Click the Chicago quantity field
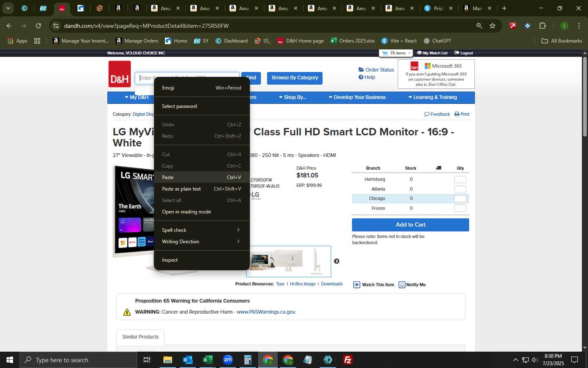Image resolution: width=588 pixels, height=368 pixels. point(460,199)
